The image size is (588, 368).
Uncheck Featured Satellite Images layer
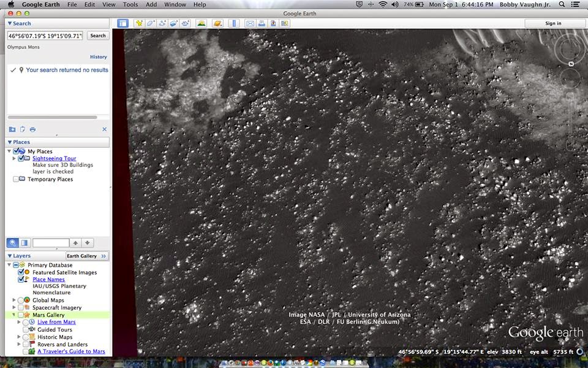(x=21, y=272)
